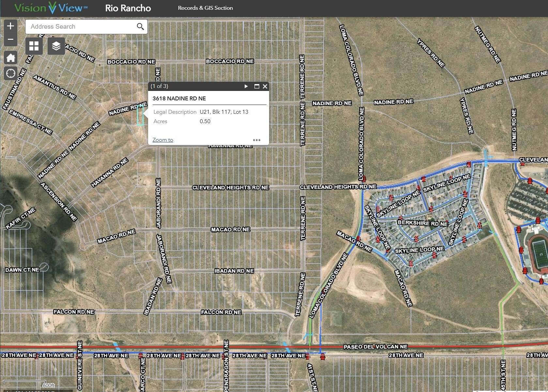Return to default extent with home icon

pos(10,58)
